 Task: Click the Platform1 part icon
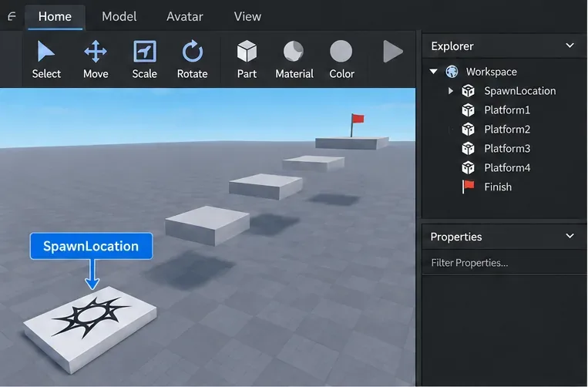[468, 110]
